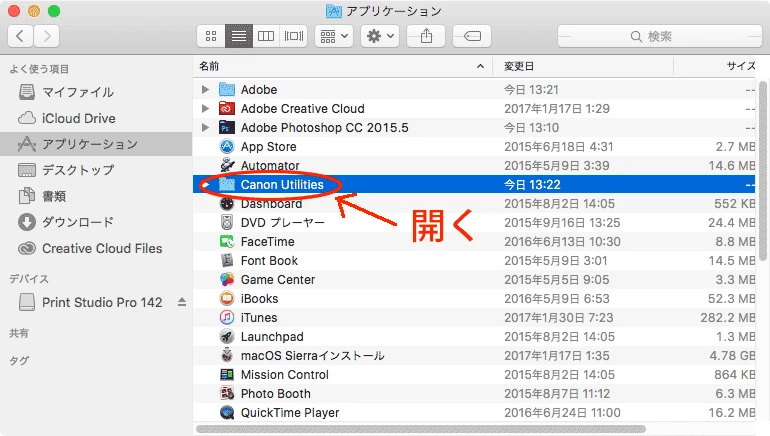Open the gear action menu
Screen dimensions: 770x436
click(x=380, y=36)
